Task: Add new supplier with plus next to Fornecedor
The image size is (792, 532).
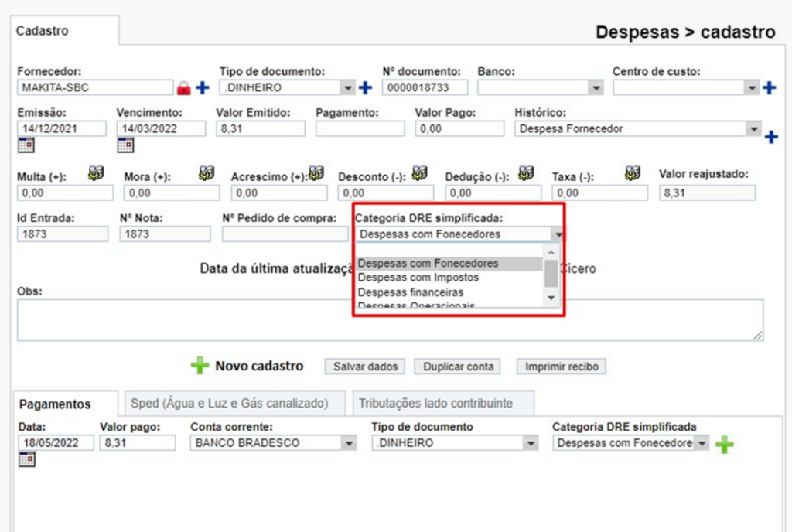Action: [203, 88]
